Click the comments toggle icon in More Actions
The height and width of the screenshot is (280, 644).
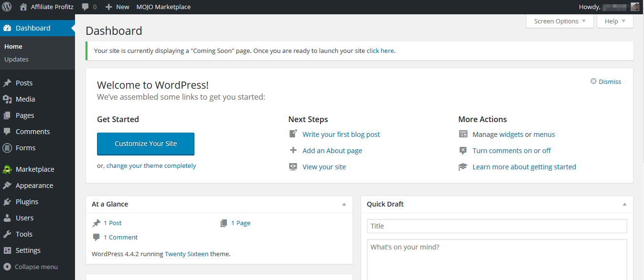click(x=463, y=151)
